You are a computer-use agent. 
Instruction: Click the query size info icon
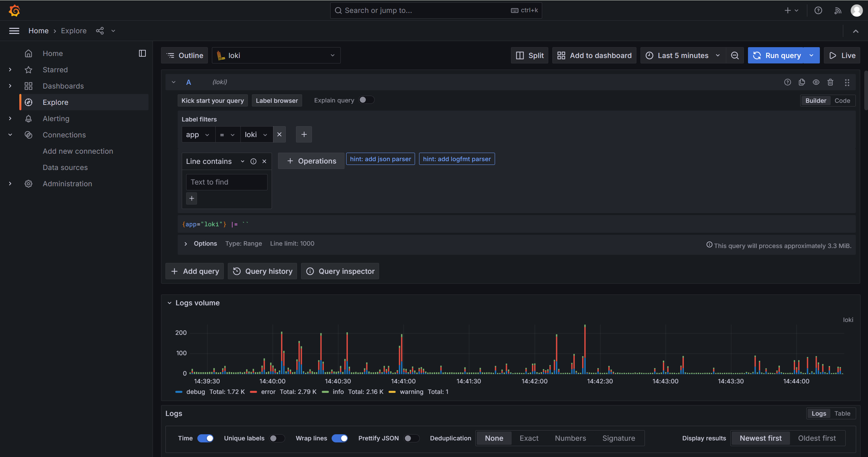[x=709, y=245]
